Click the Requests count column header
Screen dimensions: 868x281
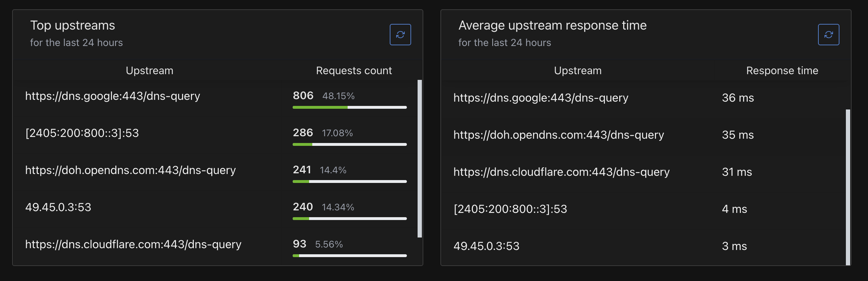(x=354, y=71)
